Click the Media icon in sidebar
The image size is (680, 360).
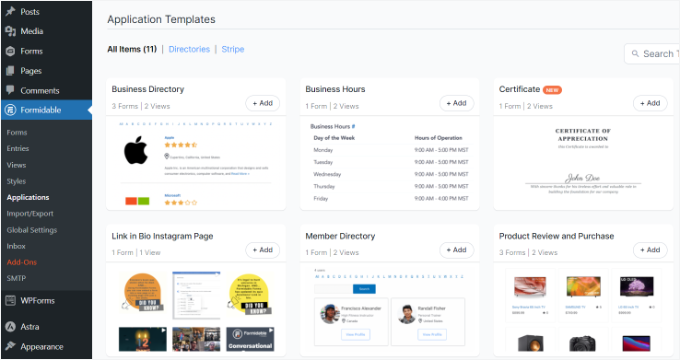10,31
